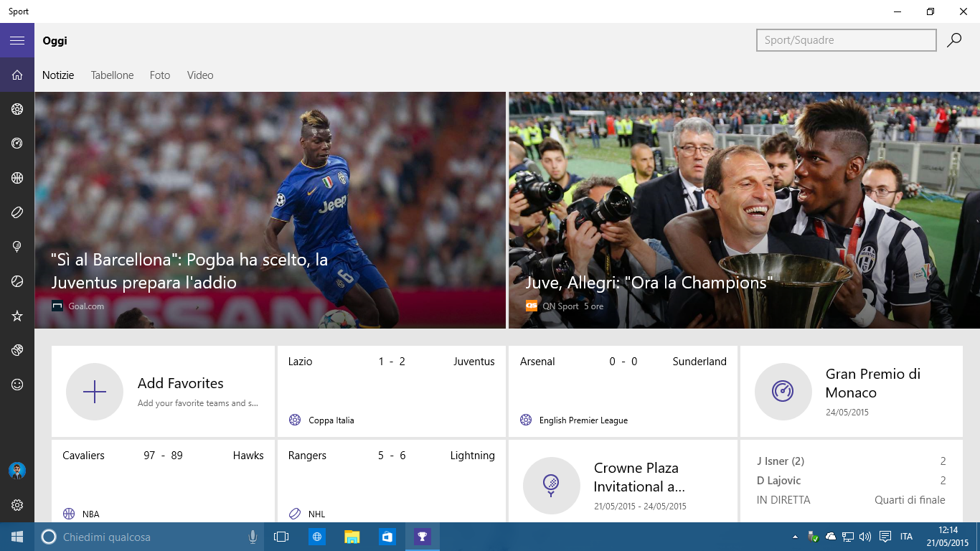
Task: Click the smiley feedback icon
Action: tap(17, 385)
